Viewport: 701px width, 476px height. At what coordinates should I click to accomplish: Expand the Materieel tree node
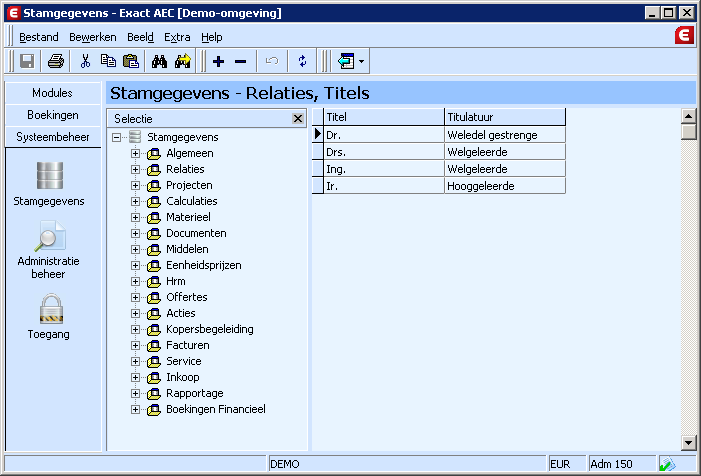coord(135,218)
